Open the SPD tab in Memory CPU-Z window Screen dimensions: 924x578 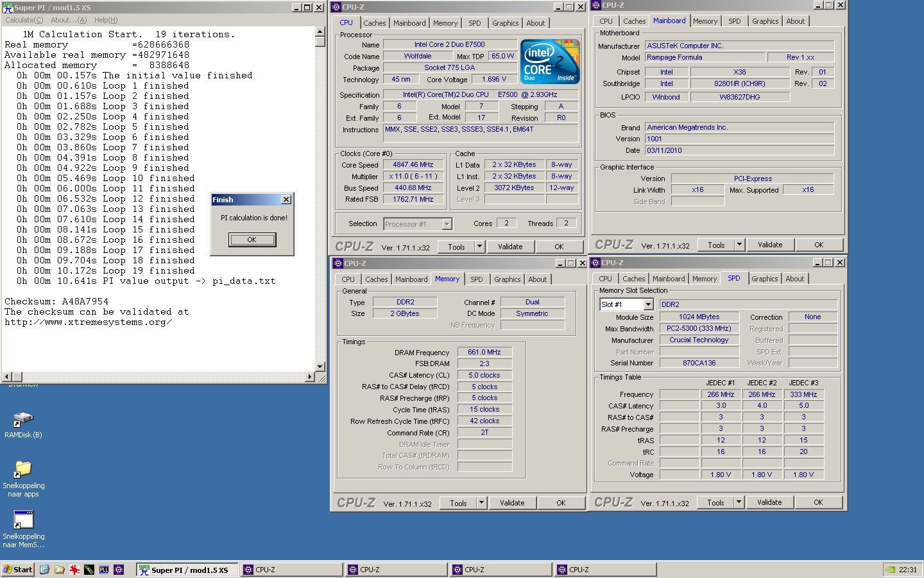tap(477, 279)
